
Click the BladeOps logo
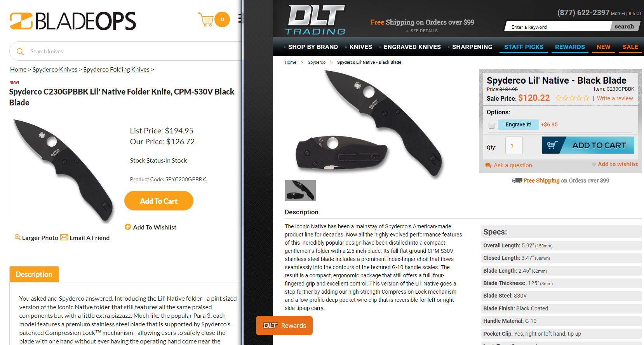pos(73,21)
